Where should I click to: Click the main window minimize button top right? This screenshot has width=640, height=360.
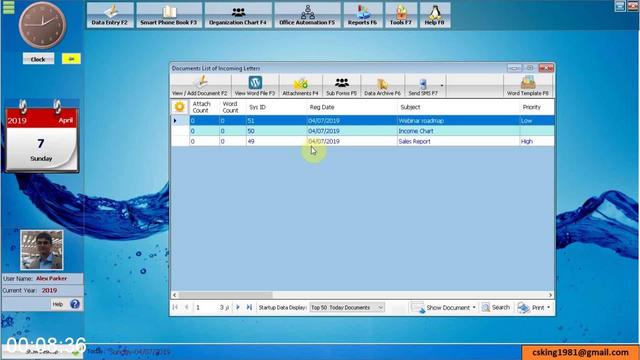[x=620, y=6]
